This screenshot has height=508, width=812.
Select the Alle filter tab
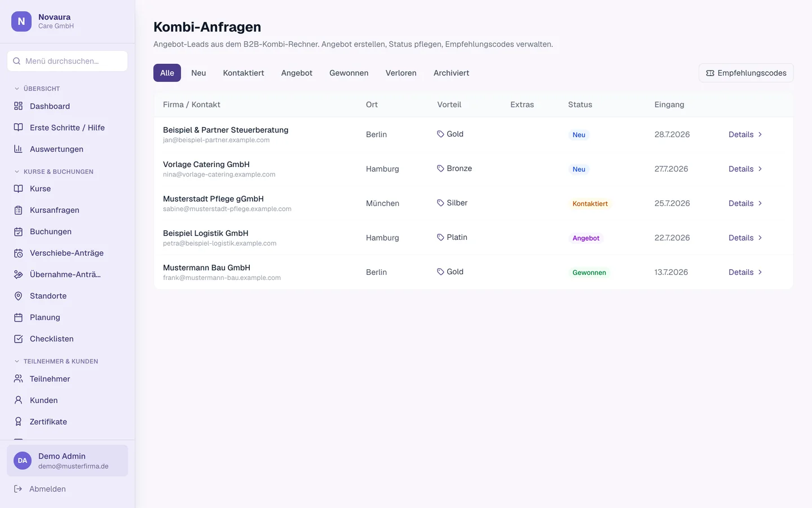(167, 73)
